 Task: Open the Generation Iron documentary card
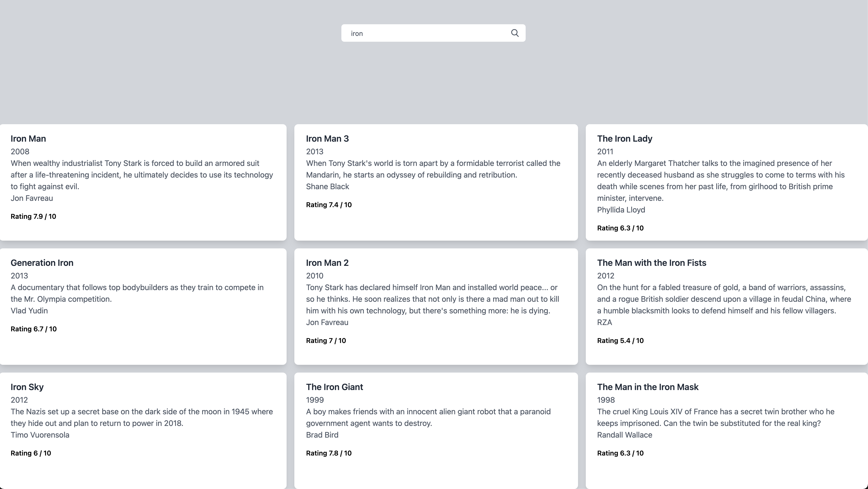(x=42, y=262)
